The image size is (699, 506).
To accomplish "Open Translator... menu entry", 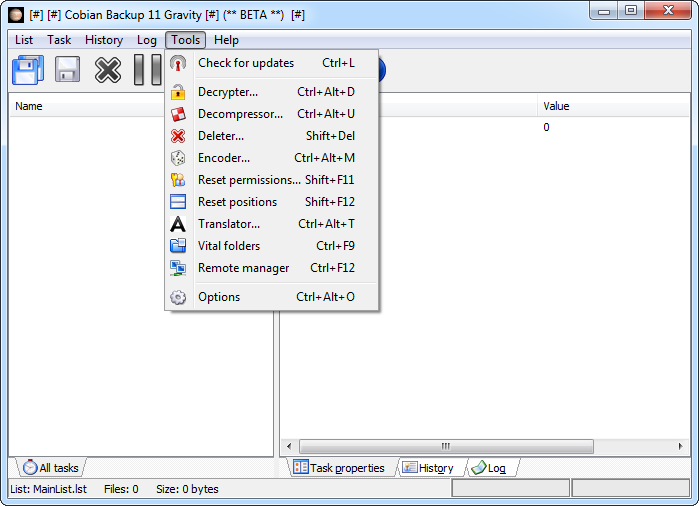I will click(x=272, y=224).
